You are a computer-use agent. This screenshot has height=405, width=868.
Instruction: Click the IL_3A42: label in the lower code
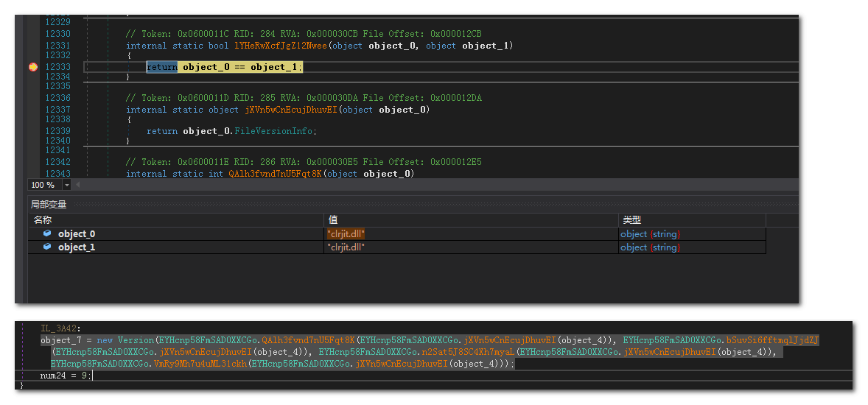click(x=61, y=328)
